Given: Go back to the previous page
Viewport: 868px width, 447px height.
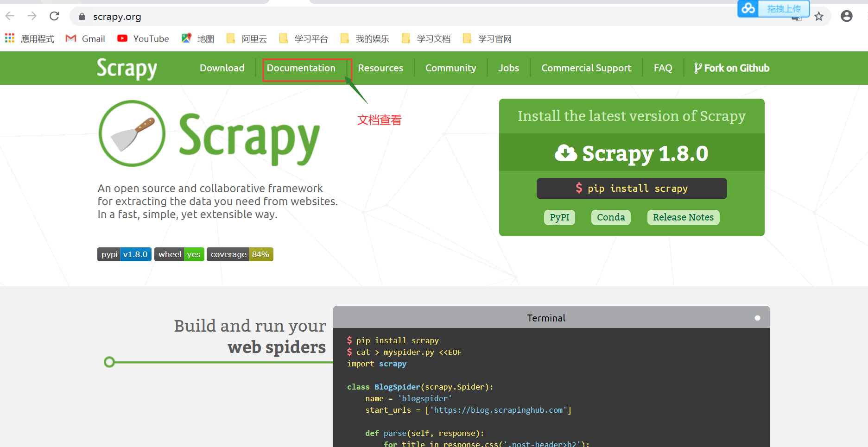Looking at the screenshot, I should coord(10,16).
